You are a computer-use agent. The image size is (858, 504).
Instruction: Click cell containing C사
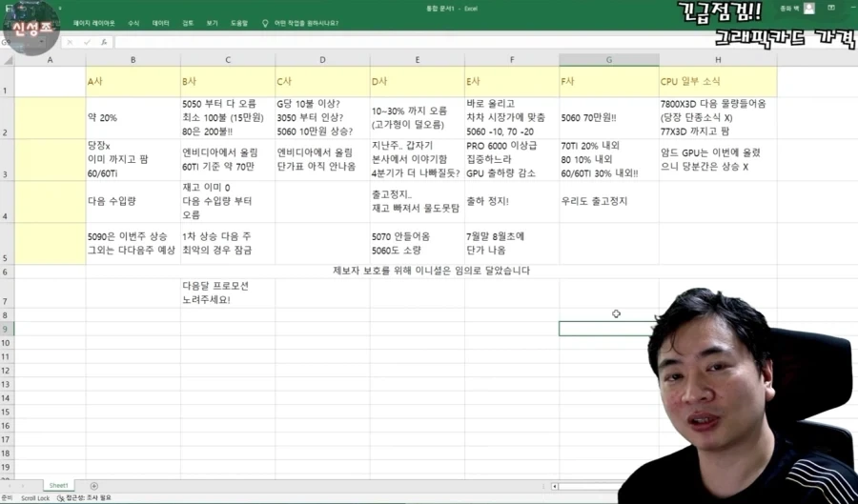pyautogui.click(x=322, y=82)
